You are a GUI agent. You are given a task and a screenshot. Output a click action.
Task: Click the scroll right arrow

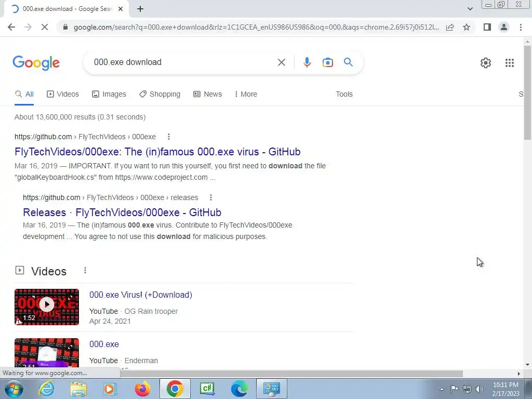(518, 374)
